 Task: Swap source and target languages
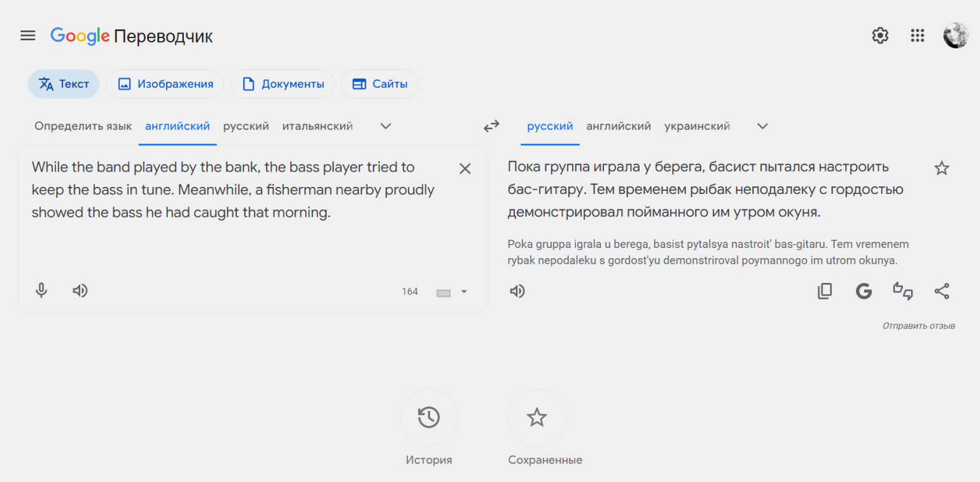coord(491,126)
